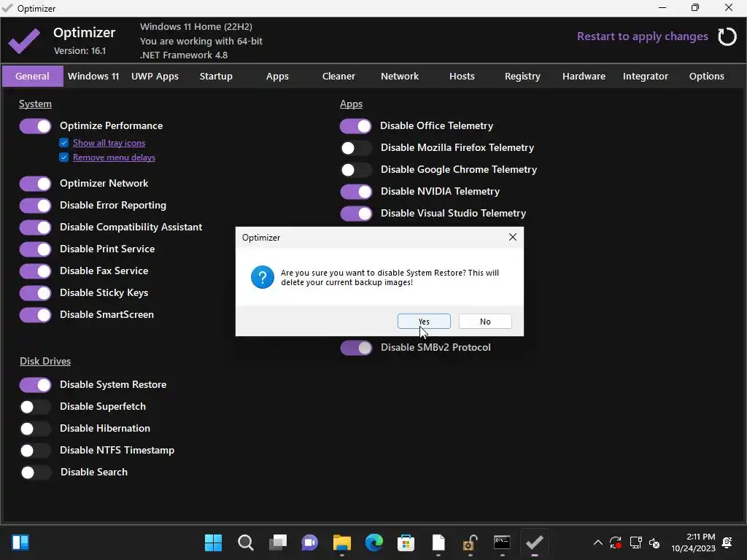Toggle Disable System Restore switch

(35, 385)
